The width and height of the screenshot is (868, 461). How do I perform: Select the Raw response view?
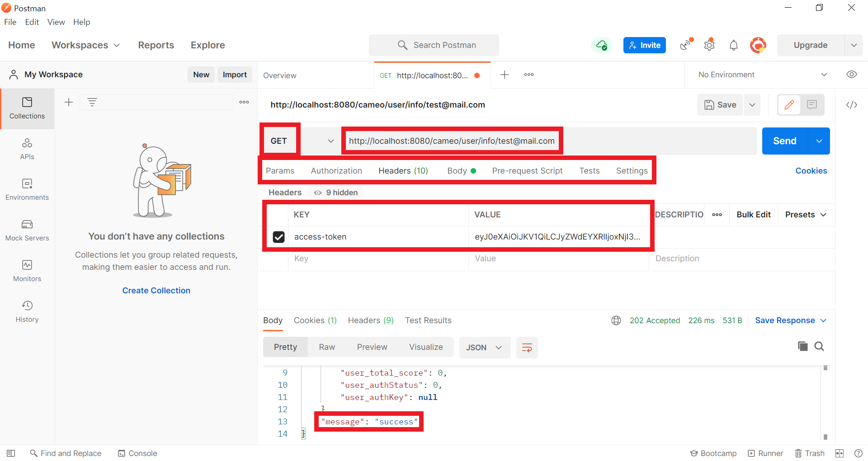pyautogui.click(x=327, y=347)
